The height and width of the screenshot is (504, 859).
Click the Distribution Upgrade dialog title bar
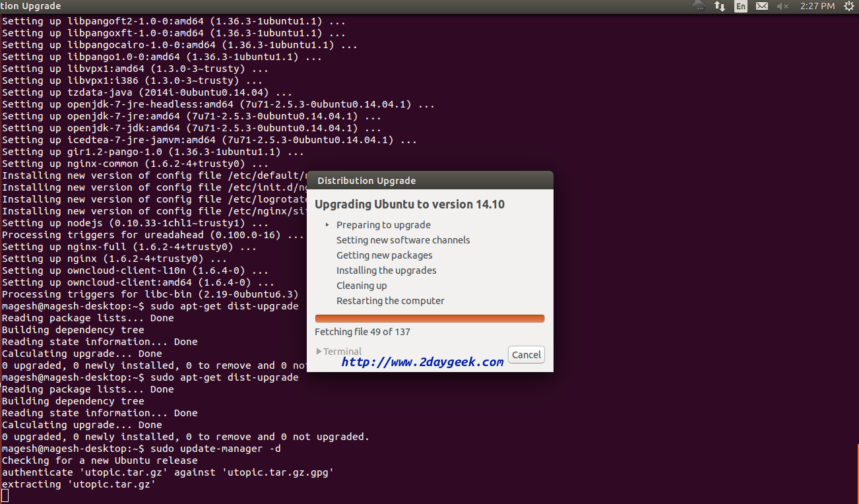[430, 181]
